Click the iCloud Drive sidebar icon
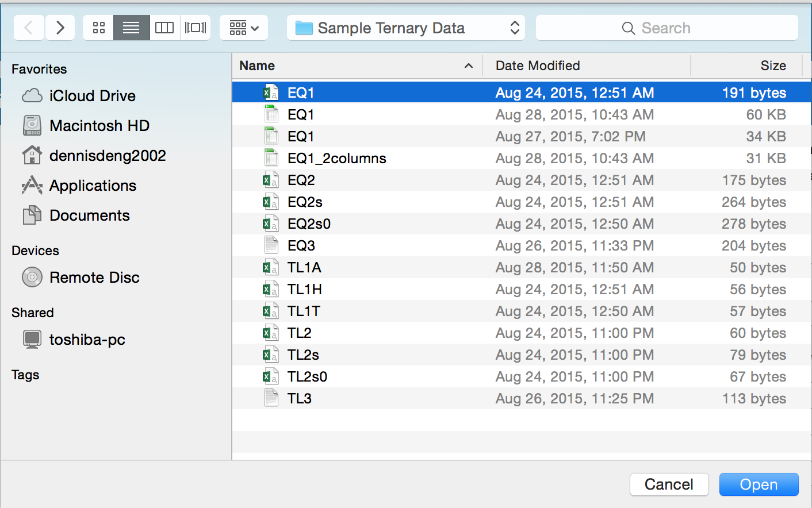 (33, 95)
